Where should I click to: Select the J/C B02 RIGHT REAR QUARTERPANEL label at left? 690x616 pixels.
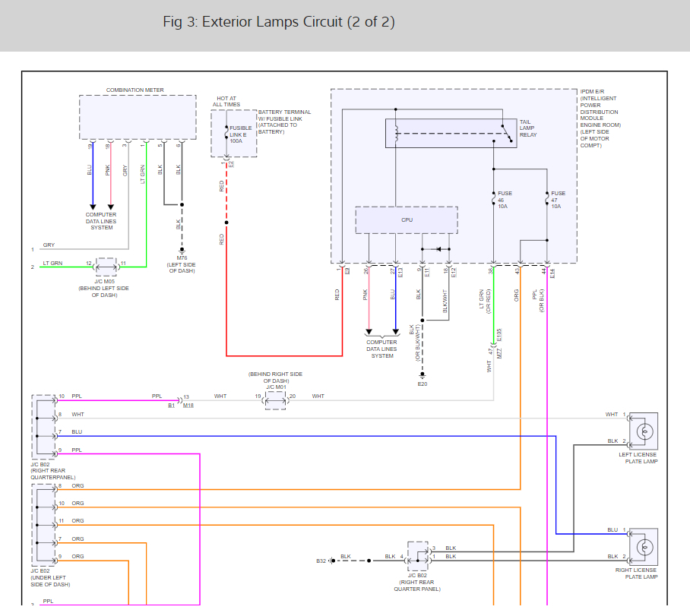click(52, 471)
